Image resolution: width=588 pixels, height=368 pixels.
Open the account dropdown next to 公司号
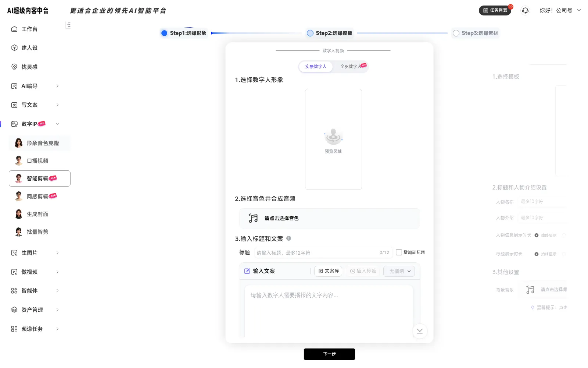(x=579, y=10)
